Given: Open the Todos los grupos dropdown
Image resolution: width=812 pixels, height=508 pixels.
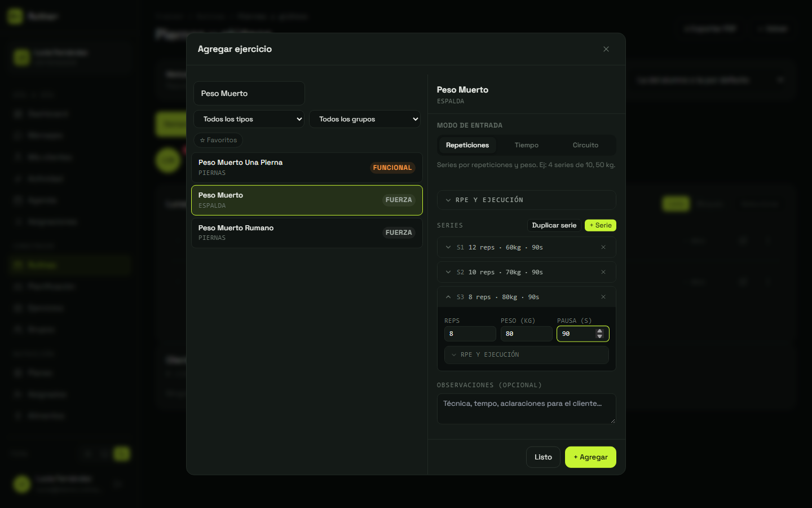Looking at the screenshot, I should pyautogui.click(x=365, y=119).
